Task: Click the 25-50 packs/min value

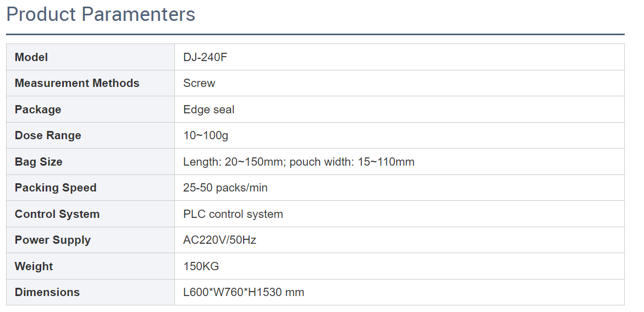Action: point(225,188)
